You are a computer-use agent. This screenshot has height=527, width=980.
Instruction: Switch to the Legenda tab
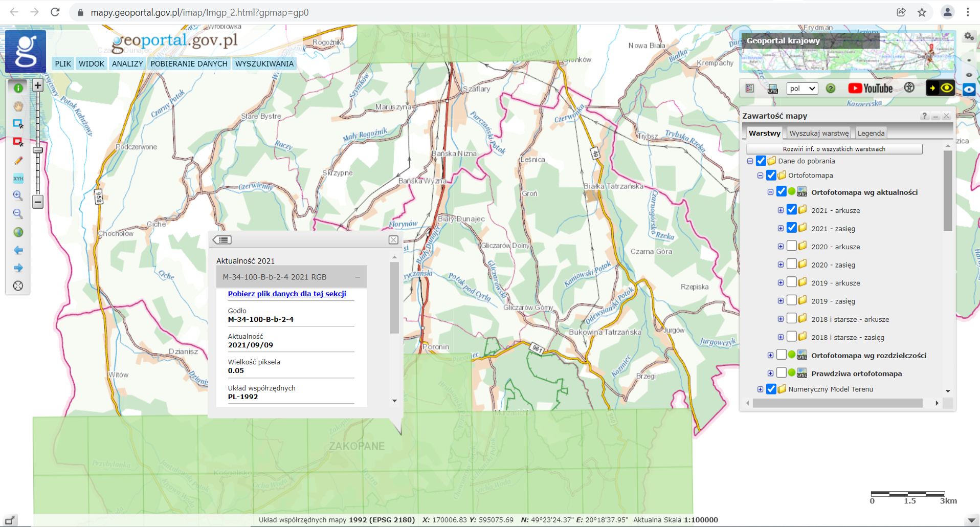[871, 133]
